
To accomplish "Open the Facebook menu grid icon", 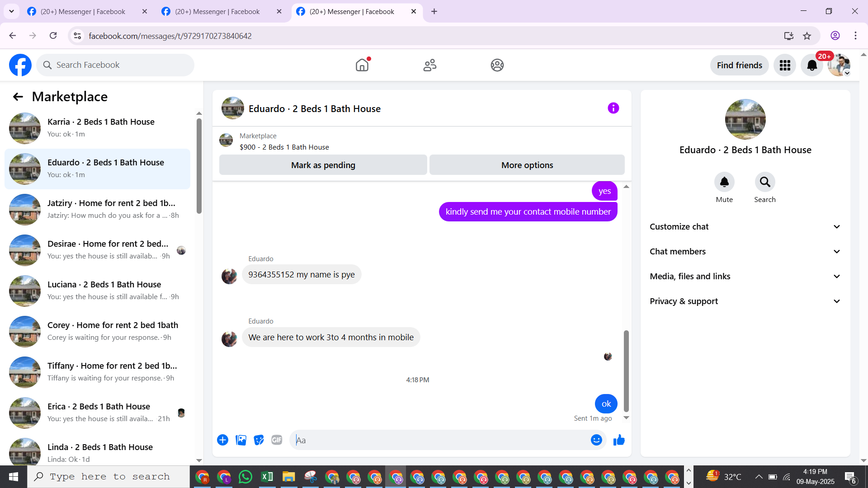I will click(x=785, y=66).
